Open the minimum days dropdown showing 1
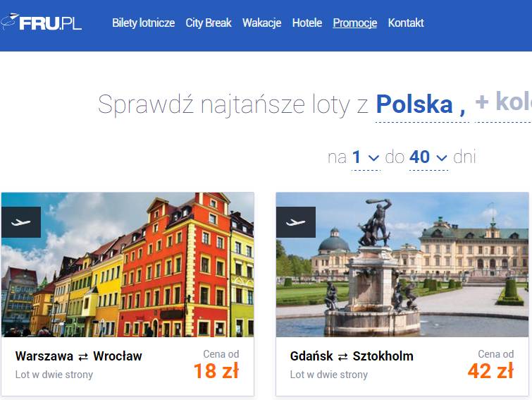532x400 pixels. click(366, 157)
